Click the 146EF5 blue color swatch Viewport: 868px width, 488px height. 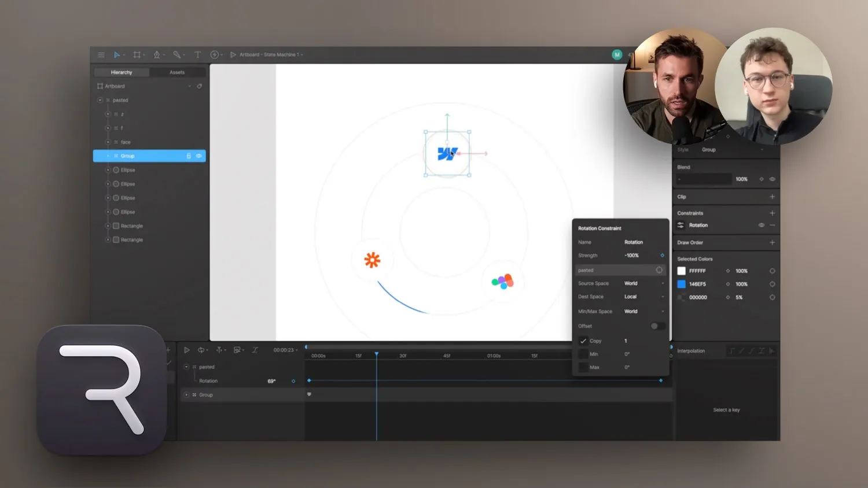(682, 284)
